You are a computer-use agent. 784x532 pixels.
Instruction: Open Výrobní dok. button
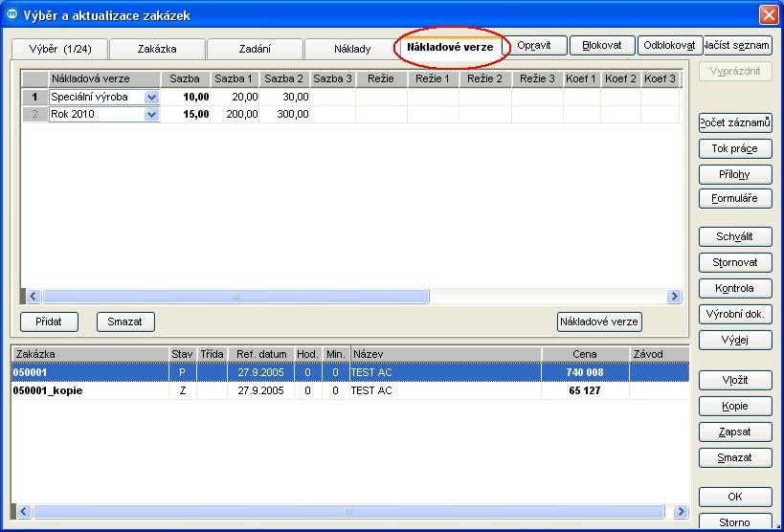[735, 315]
